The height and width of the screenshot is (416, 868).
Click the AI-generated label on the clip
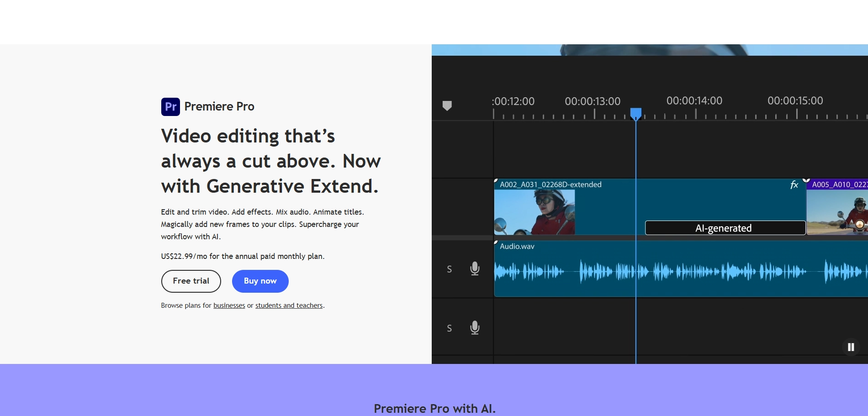coord(725,228)
